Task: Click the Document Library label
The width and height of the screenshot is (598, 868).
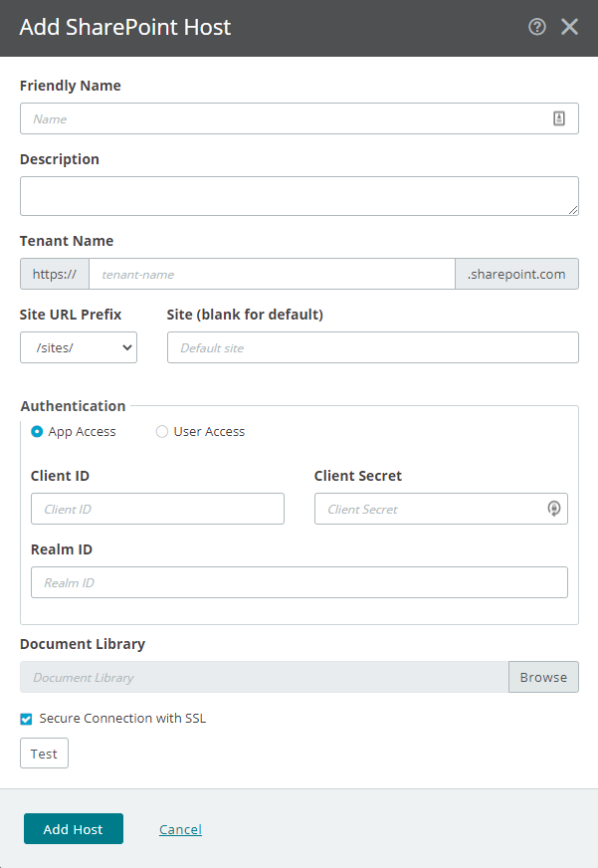Action: pyautogui.click(x=83, y=644)
